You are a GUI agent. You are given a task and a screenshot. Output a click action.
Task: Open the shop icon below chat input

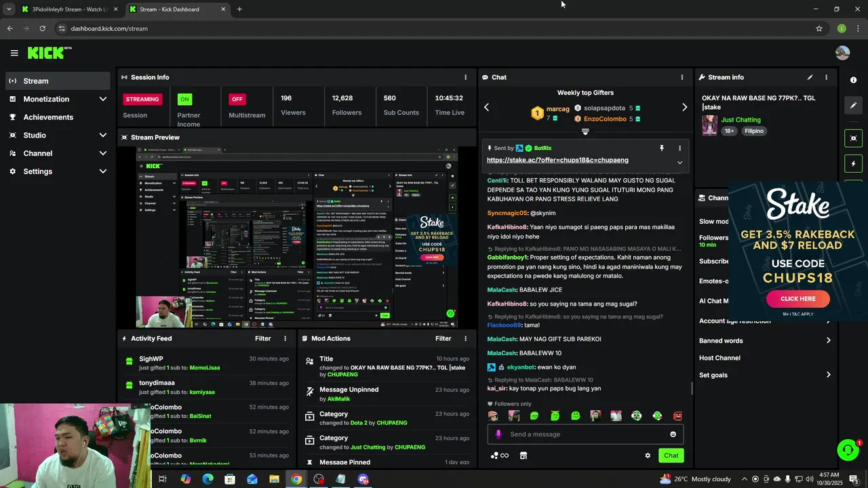(x=524, y=455)
